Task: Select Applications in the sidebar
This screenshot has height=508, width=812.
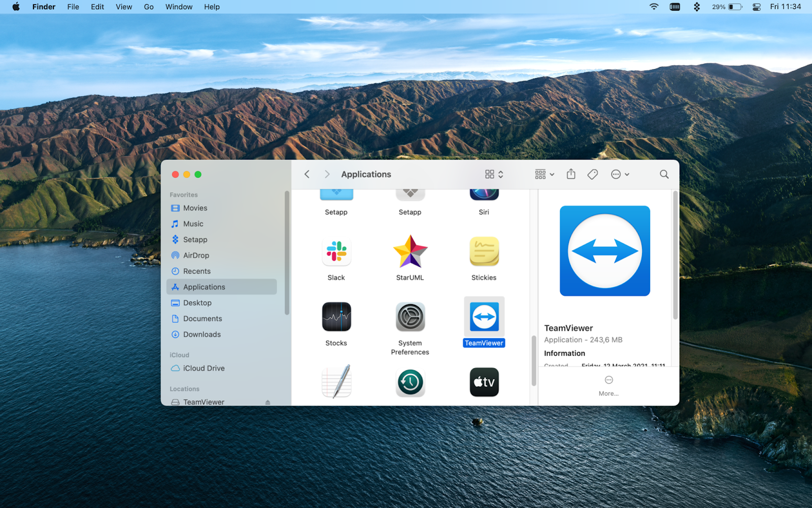Action: click(x=222, y=287)
